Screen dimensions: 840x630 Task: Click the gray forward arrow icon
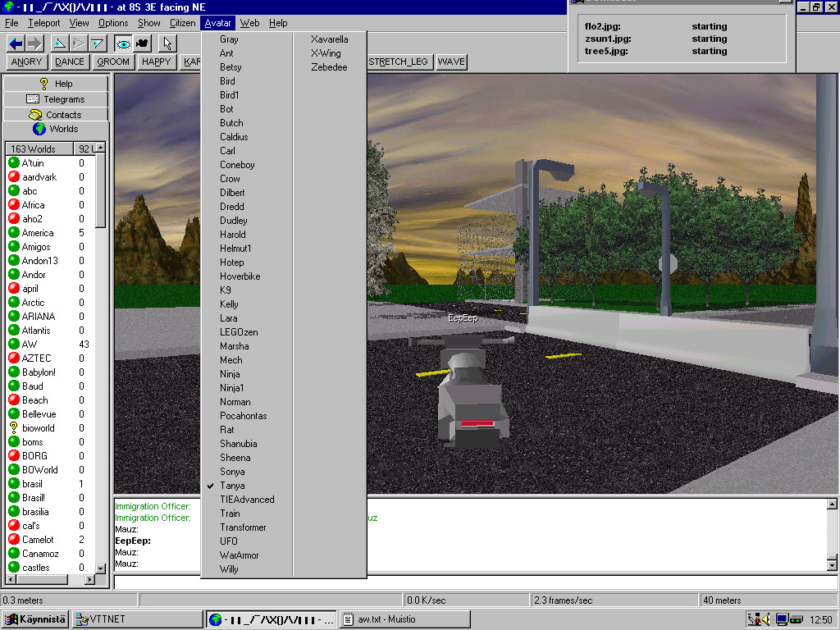[x=34, y=43]
